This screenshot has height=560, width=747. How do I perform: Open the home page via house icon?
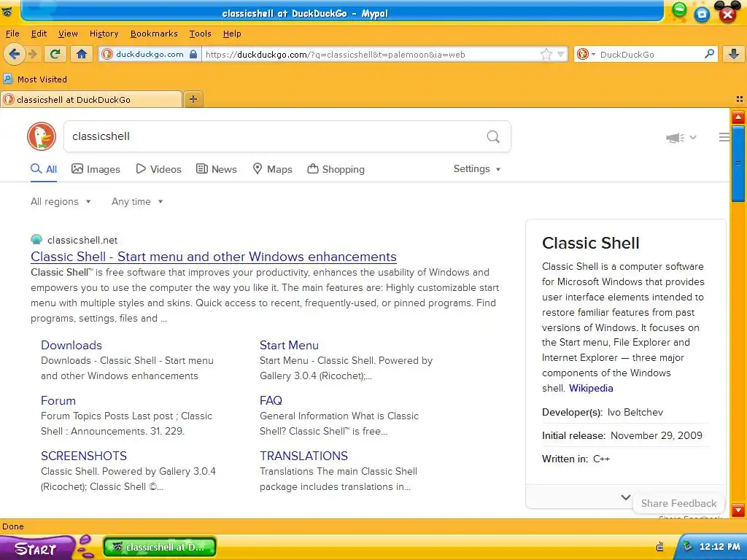tap(82, 54)
